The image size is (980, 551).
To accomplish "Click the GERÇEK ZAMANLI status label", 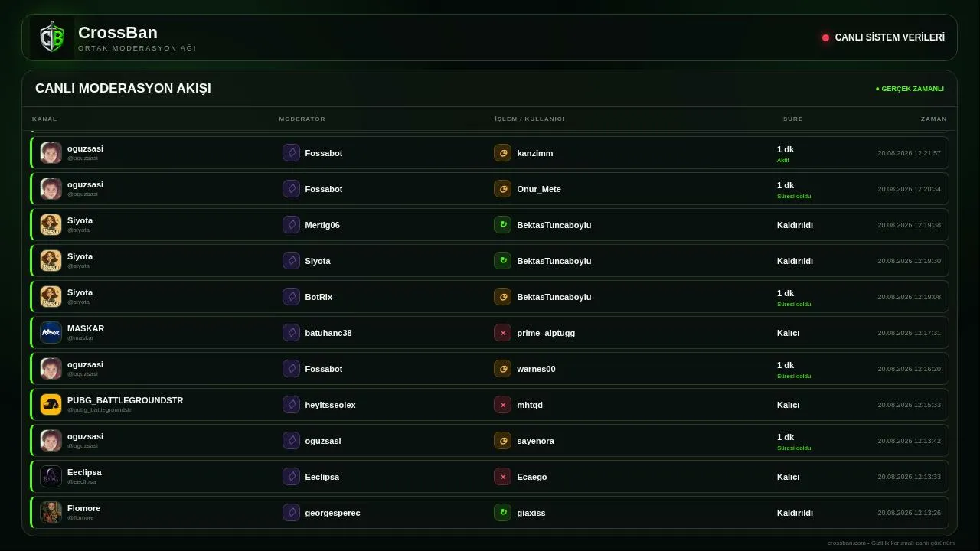I will click(910, 89).
